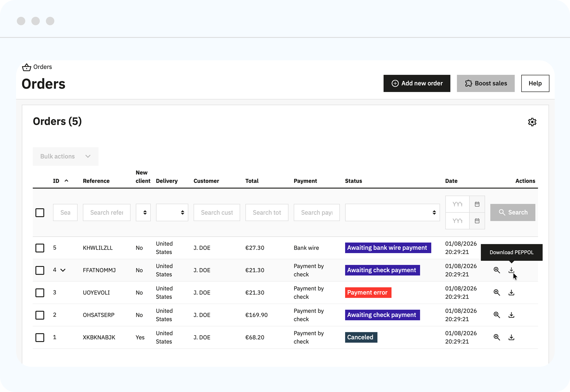Click the download icon on order 2
The height and width of the screenshot is (392, 570).
click(x=511, y=315)
